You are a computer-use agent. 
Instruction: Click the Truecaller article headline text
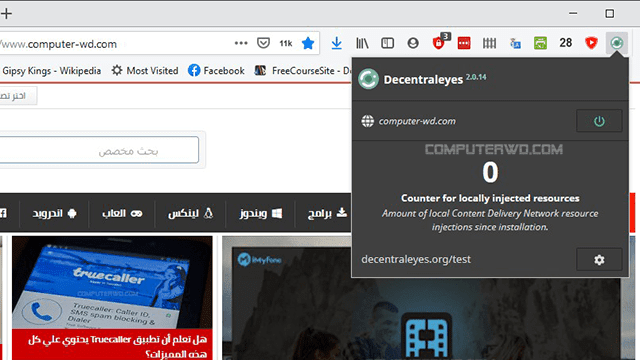click(117, 346)
